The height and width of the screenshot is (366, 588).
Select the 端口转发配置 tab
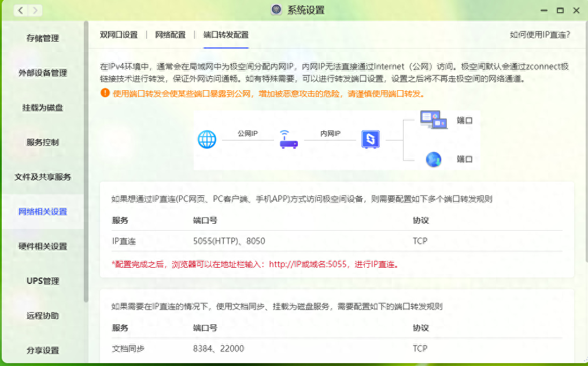[x=225, y=35]
